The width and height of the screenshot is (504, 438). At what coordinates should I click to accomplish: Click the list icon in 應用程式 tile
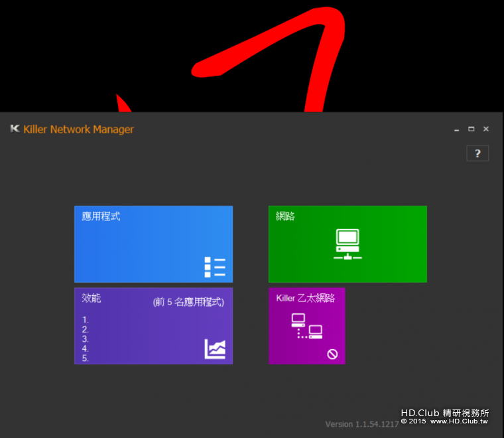215,267
